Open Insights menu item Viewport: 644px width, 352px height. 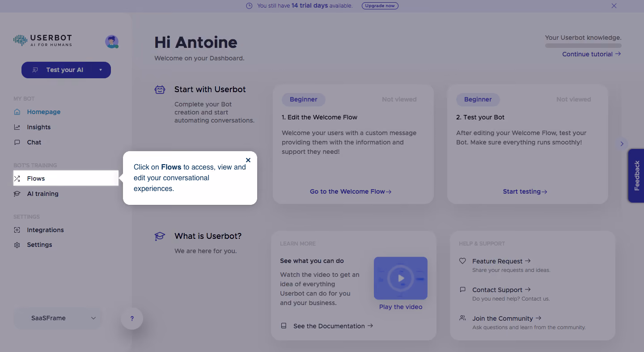(x=38, y=127)
